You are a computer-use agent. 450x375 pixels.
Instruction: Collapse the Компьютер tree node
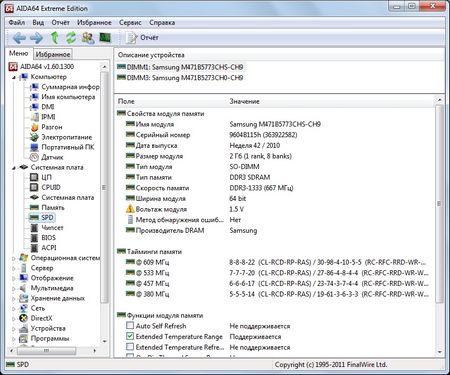(x=14, y=77)
